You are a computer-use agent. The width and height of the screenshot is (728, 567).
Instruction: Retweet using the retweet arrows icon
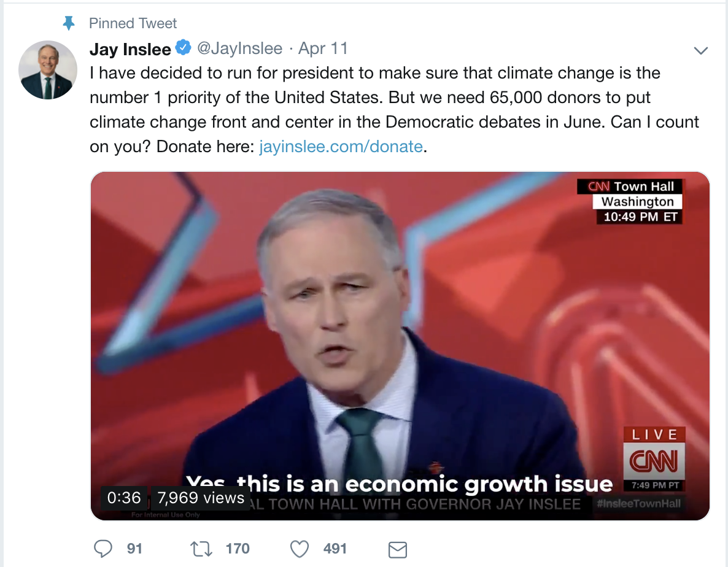201,548
